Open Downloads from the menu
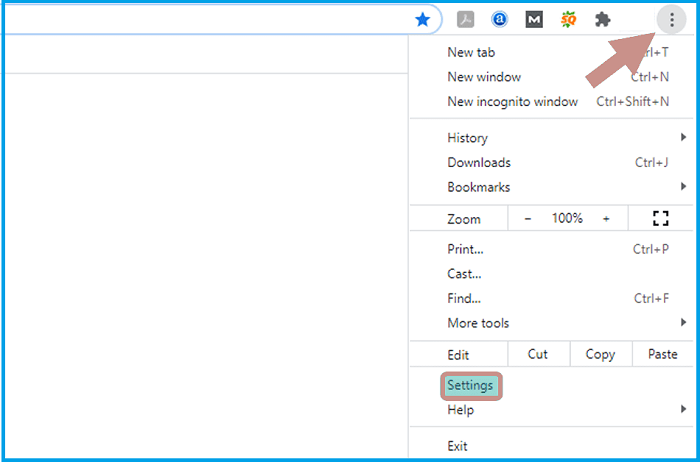Image resolution: width=700 pixels, height=462 pixels. [x=551, y=162]
